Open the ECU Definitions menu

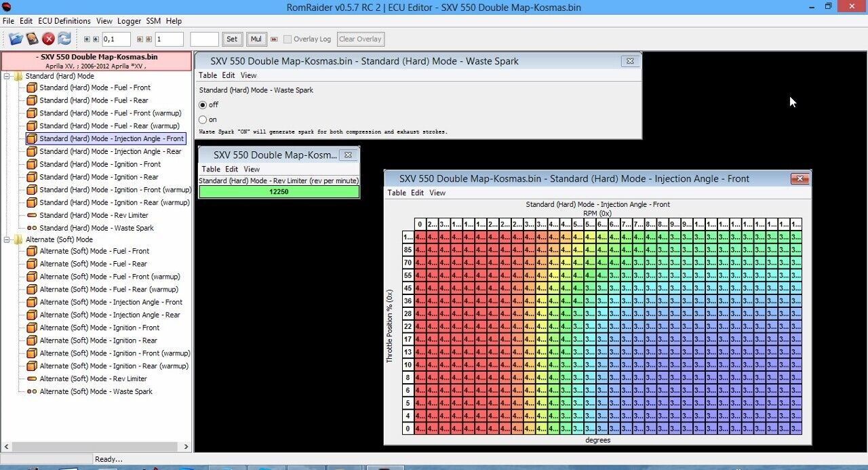[64, 21]
